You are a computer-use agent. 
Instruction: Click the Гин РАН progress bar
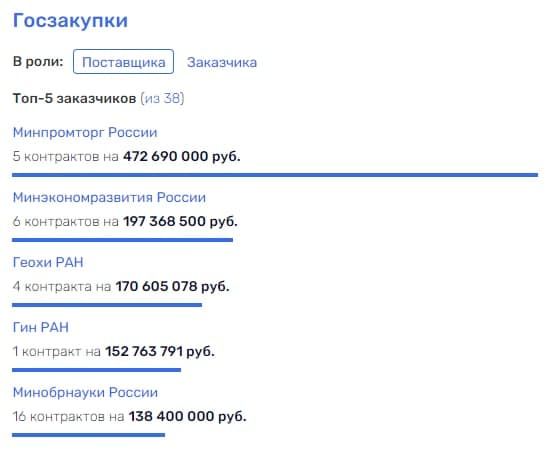point(96,370)
